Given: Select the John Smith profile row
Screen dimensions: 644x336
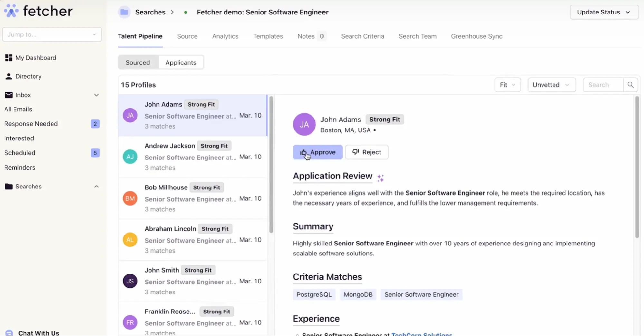Looking at the screenshot, I should click(x=193, y=281).
